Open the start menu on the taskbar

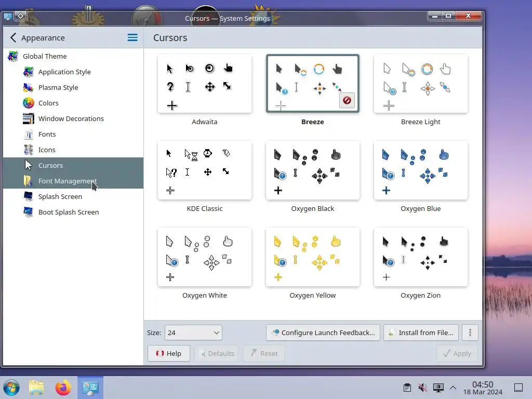coord(11,388)
